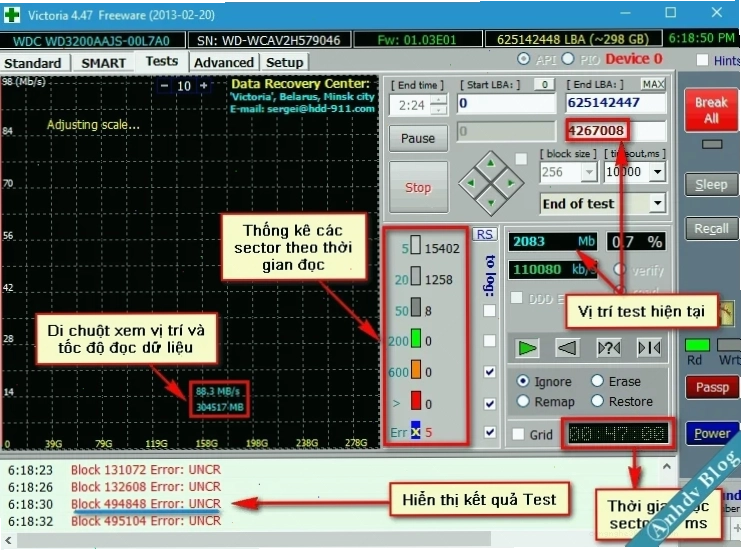The image size is (741, 550).
Task: Click the orange 600 ms block color swatch
Action: tap(416, 370)
